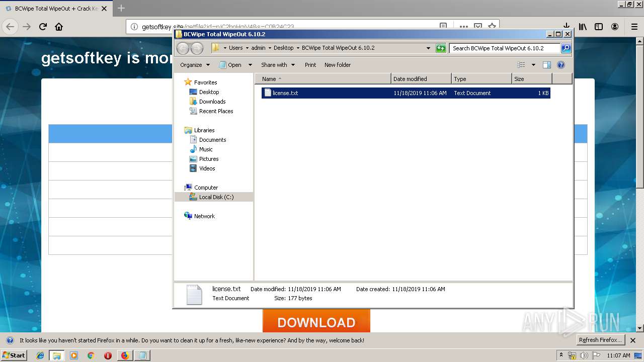Go back in the Explorer window

pyautogui.click(x=183, y=48)
